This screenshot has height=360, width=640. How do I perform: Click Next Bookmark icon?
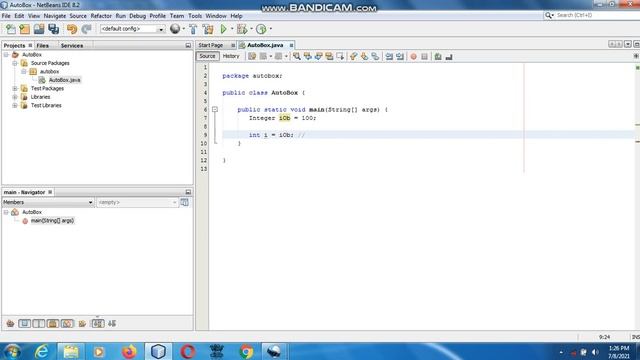(364, 56)
